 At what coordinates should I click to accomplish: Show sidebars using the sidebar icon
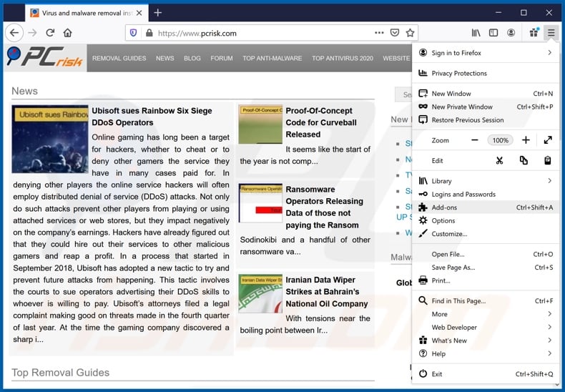[x=493, y=33]
